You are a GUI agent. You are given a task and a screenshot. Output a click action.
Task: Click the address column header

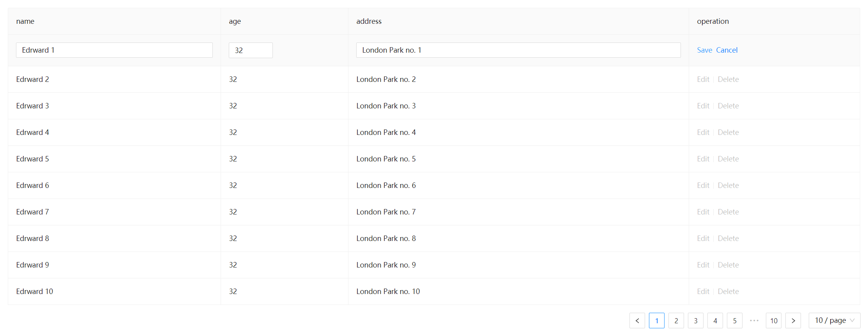pyautogui.click(x=518, y=21)
